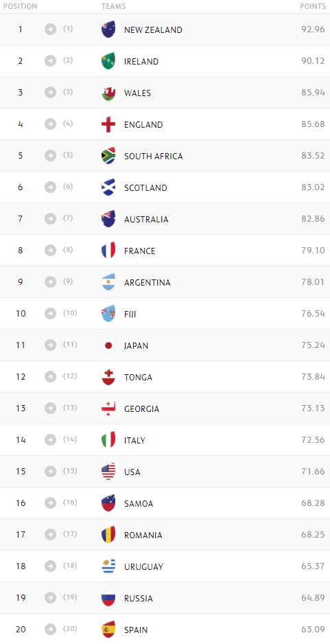330x644 pixels.
Task: Select the Wales dragon flag icon
Action: pyautogui.click(x=108, y=93)
